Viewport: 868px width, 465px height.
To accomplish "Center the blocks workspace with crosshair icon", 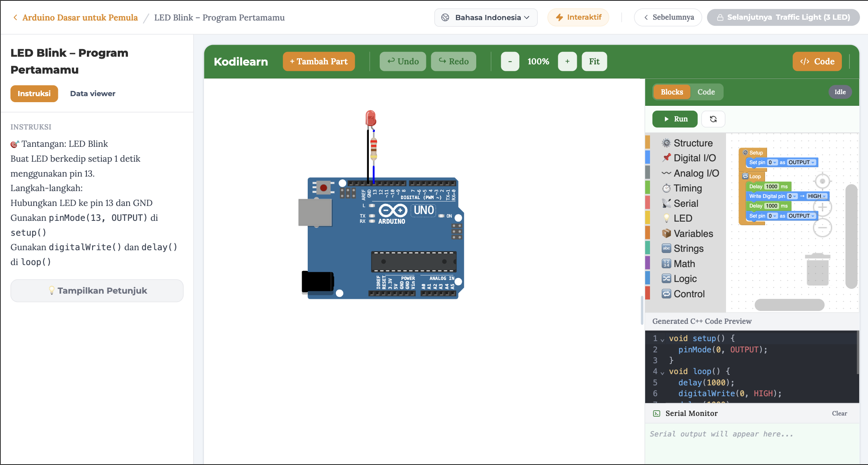I will tap(823, 181).
